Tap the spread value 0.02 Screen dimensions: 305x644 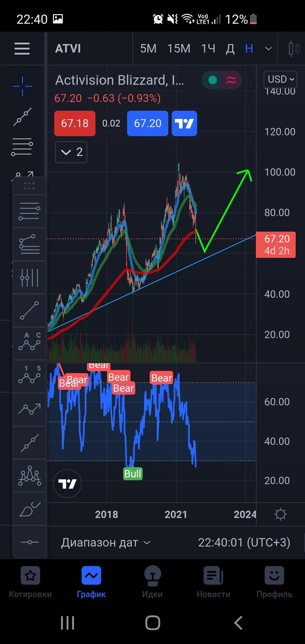111,123
